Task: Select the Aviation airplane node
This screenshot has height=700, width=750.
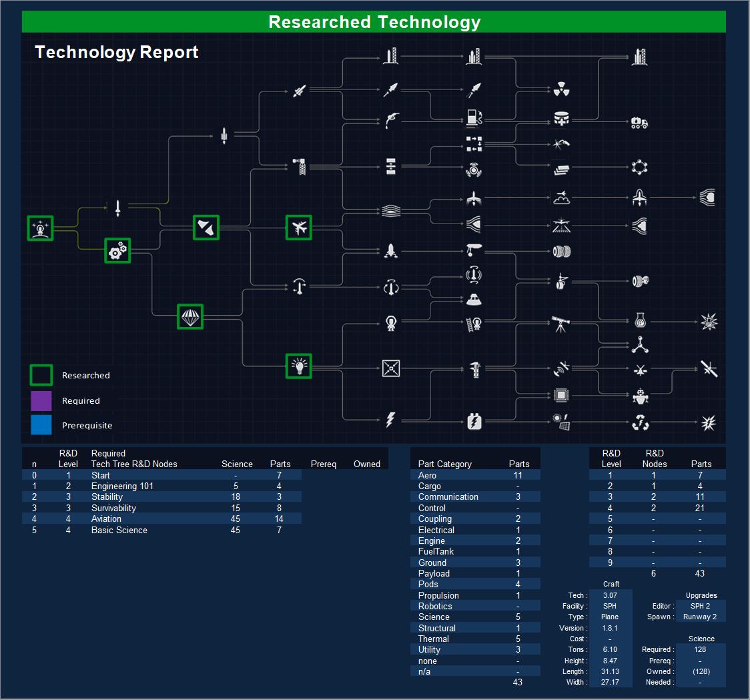Action: tap(299, 228)
